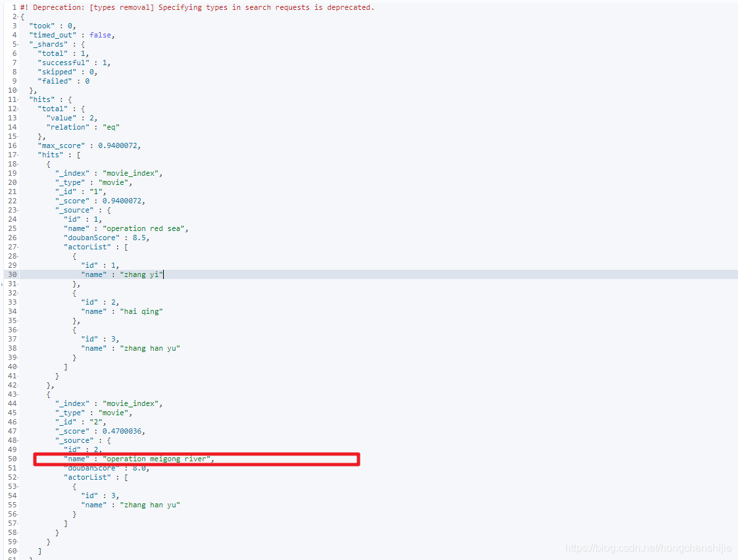Image resolution: width=738 pixels, height=560 pixels.
Task: Click the "value" : 2 line
Action: pyautogui.click(x=72, y=118)
